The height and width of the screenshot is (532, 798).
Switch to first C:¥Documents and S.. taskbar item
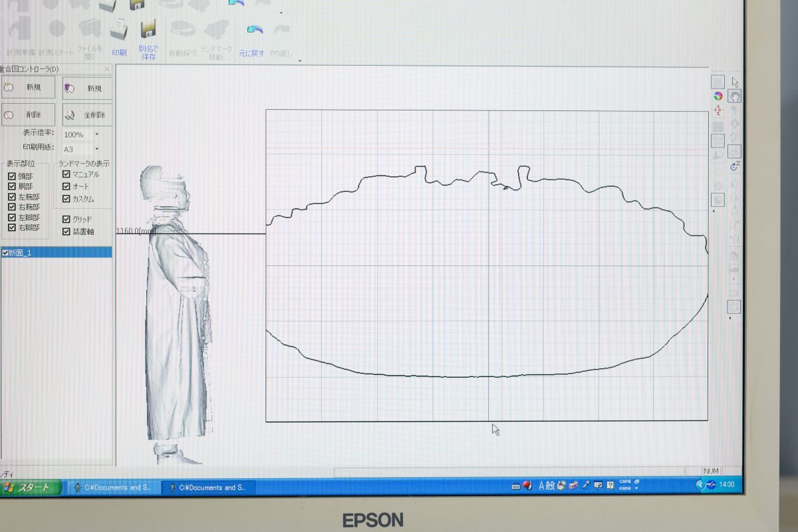click(112, 487)
